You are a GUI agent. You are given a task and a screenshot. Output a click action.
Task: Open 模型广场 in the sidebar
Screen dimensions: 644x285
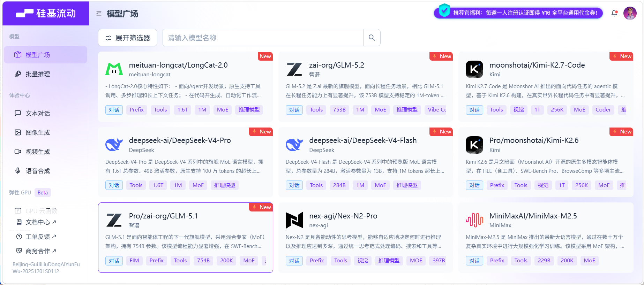(x=46, y=55)
